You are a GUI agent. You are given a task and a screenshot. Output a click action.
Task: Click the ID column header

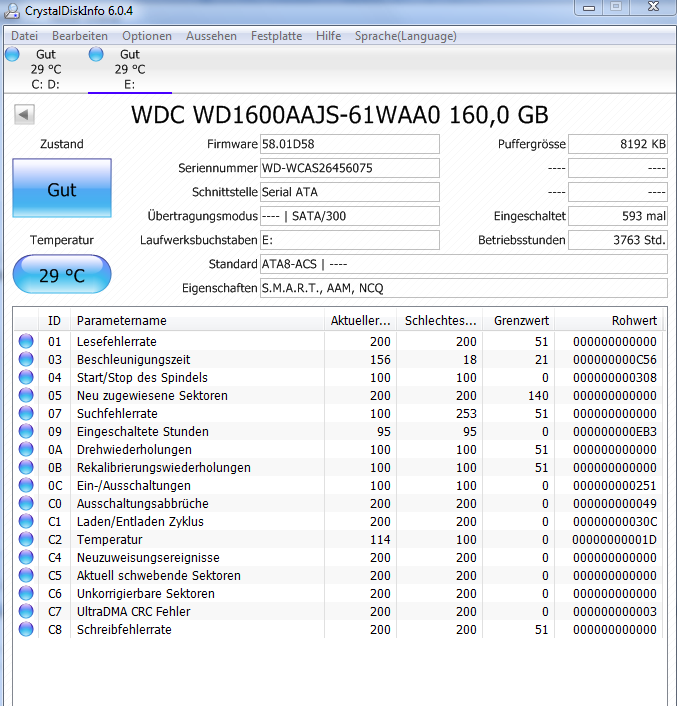(54, 321)
